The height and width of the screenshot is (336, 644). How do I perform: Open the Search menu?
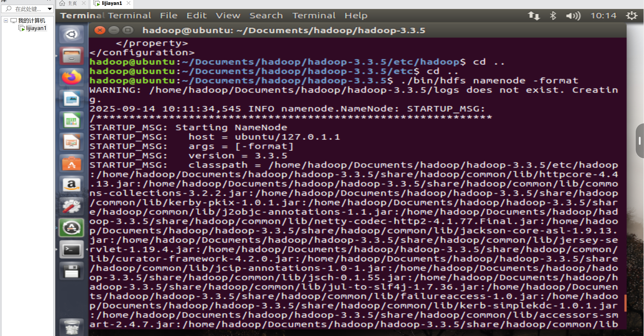[x=266, y=15]
